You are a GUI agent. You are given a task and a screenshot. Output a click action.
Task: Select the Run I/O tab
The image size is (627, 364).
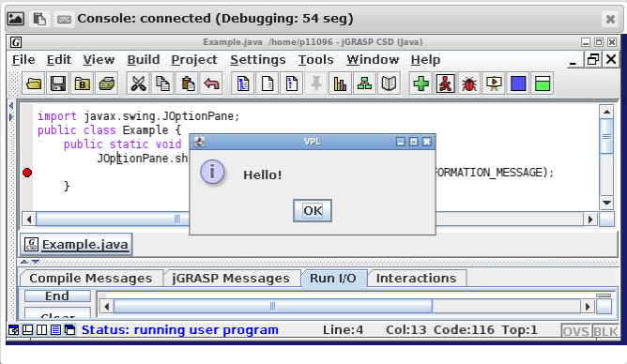(x=333, y=278)
